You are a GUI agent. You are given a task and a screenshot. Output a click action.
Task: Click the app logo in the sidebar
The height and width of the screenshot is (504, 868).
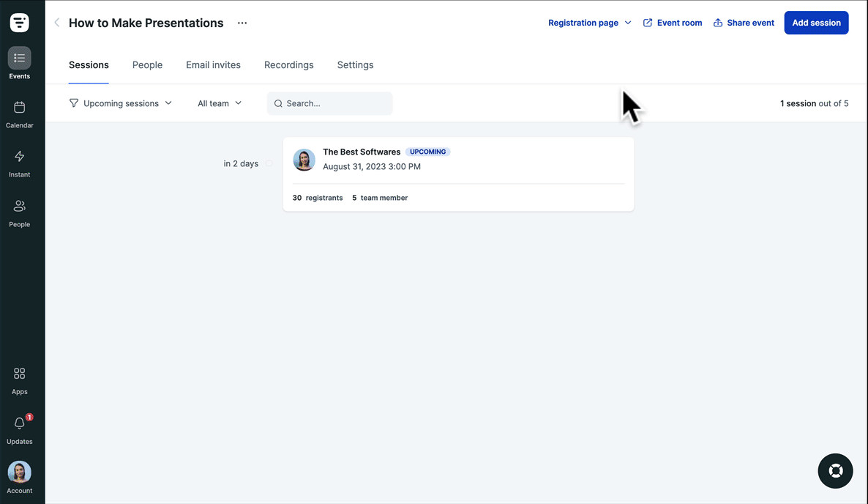19,23
